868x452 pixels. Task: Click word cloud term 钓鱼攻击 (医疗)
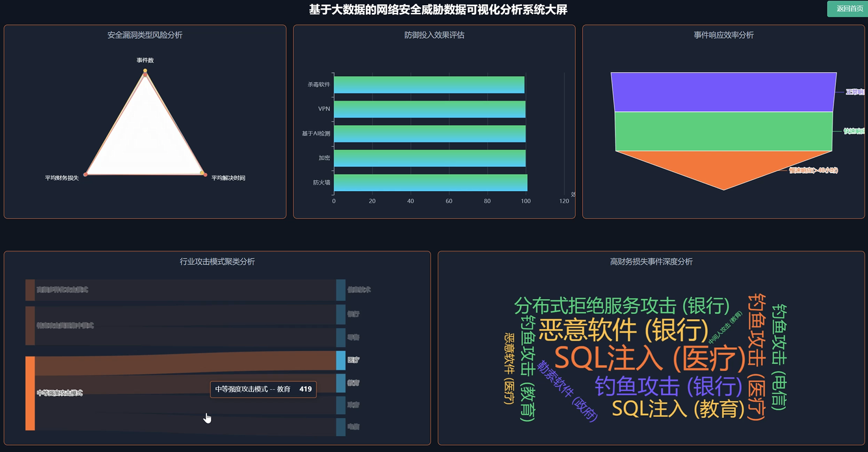(x=757, y=357)
